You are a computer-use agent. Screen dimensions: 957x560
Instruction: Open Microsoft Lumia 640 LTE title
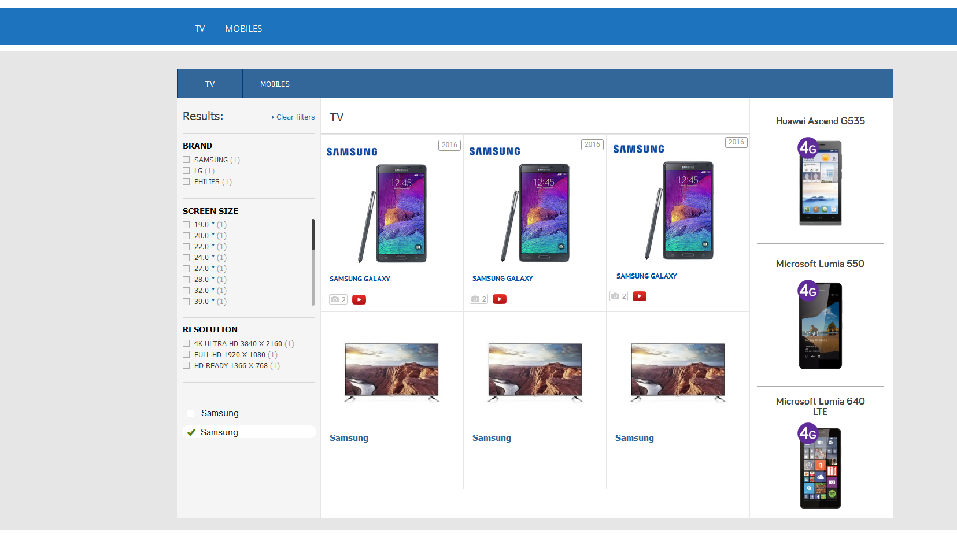(x=820, y=406)
